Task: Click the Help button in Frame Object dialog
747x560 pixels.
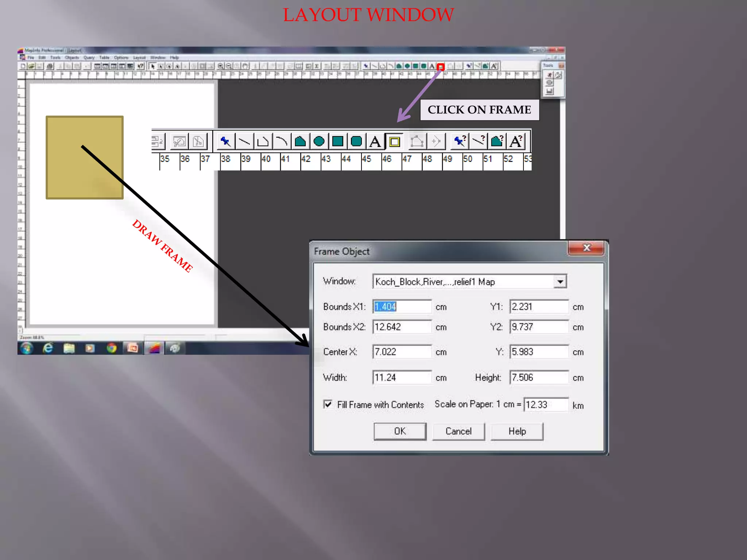Action: (517, 431)
